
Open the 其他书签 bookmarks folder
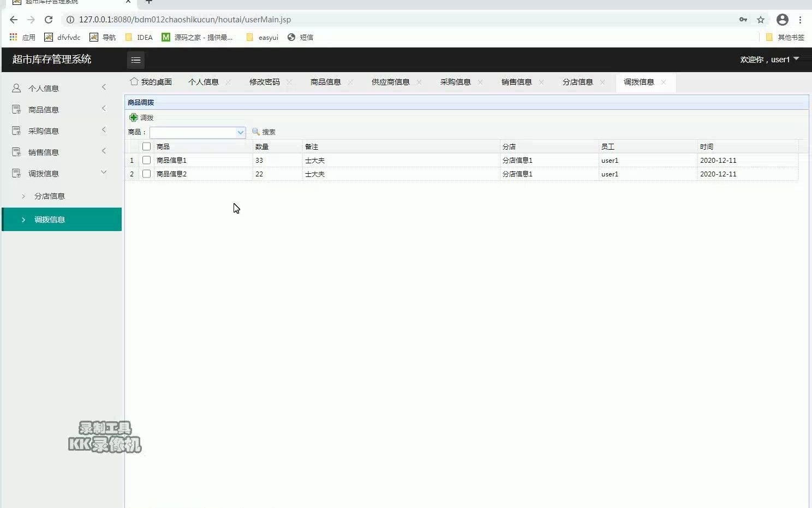pos(785,37)
